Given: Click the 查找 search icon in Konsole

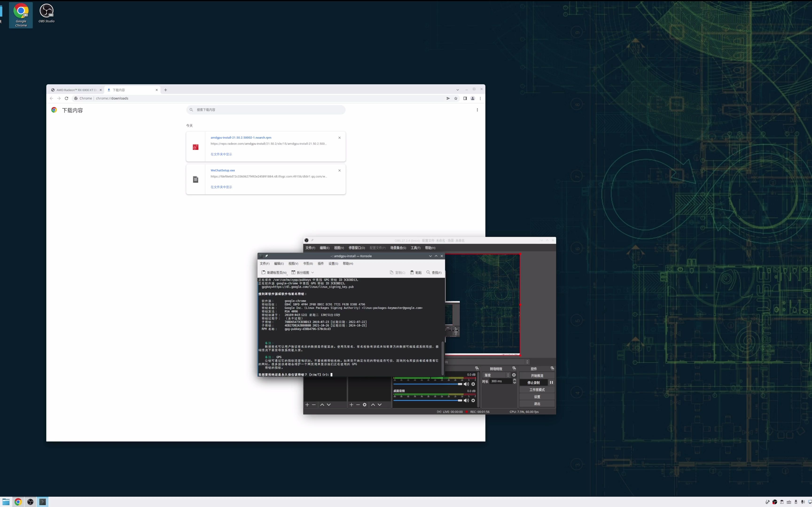Looking at the screenshot, I should (x=429, y=272).
